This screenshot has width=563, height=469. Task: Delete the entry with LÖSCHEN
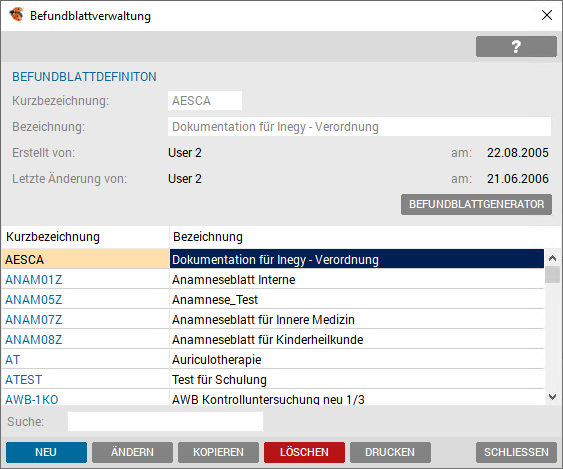click(304, 452)
